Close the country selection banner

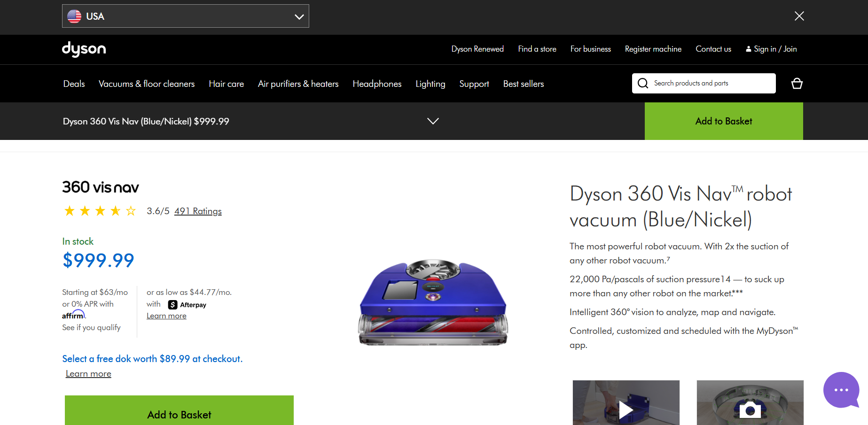tap(799, 16)
